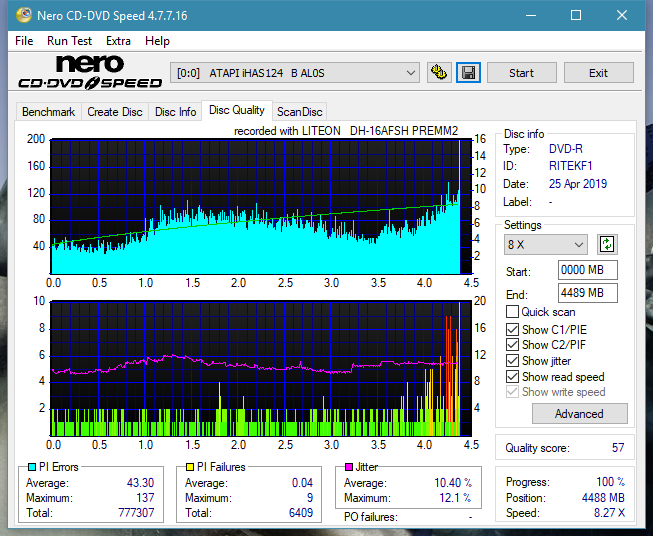Switch to the Benchmark tab
Screen dimensions: 653x536
pyautogui.click(x=49, y=112)
